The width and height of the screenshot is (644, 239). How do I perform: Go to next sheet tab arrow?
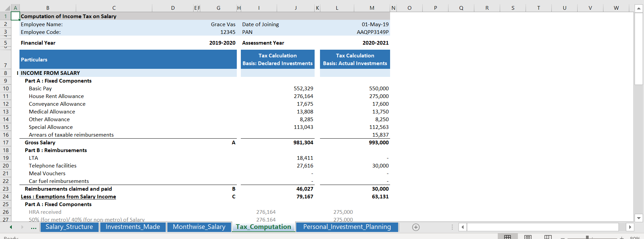[22, 227]
